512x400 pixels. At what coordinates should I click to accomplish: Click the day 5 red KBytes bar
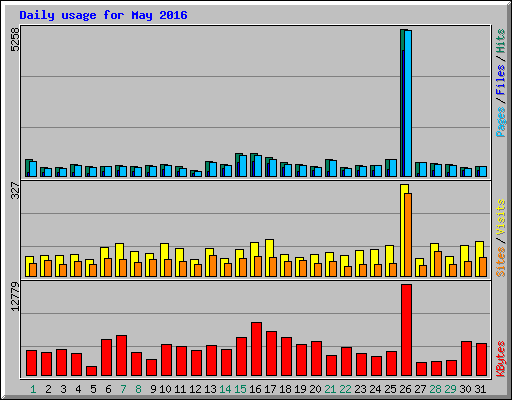(x=91, y=371)
